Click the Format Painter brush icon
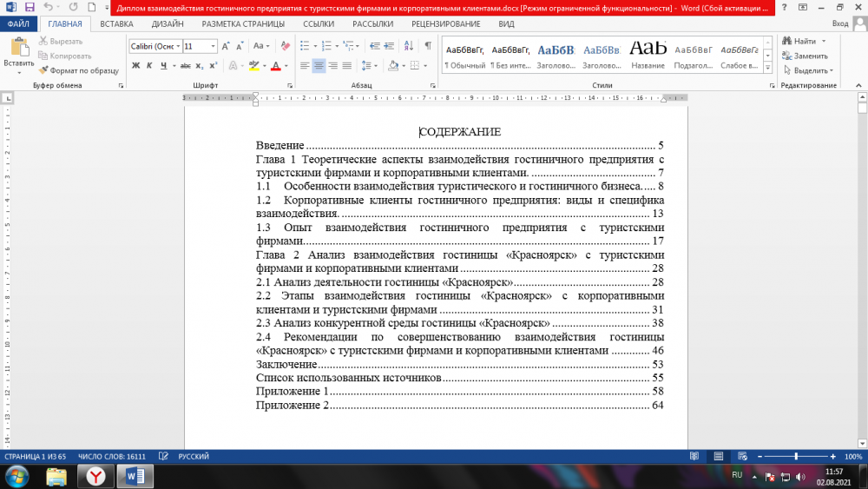 (x=43, y=69)
